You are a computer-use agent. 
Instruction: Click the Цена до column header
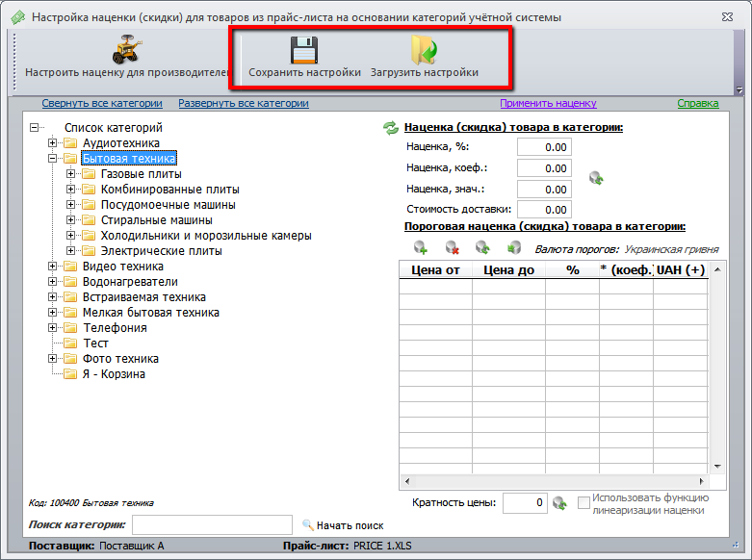(x=508, y=270)
